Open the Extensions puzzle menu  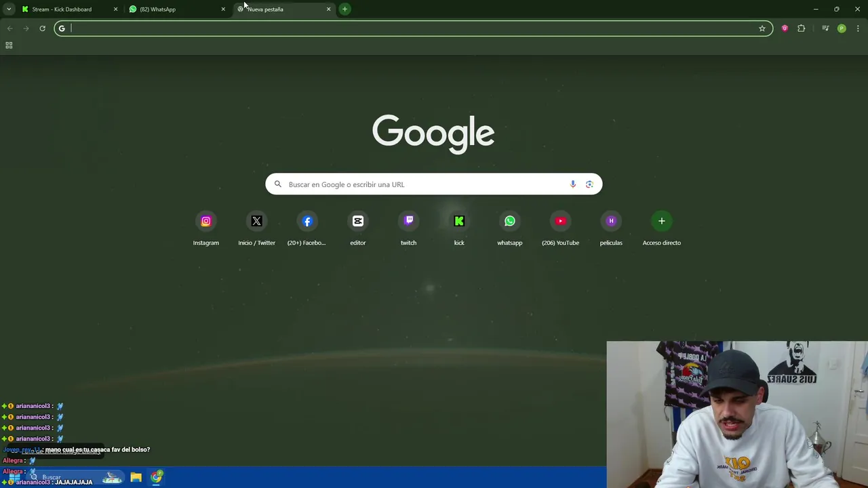tap(802, 28)
